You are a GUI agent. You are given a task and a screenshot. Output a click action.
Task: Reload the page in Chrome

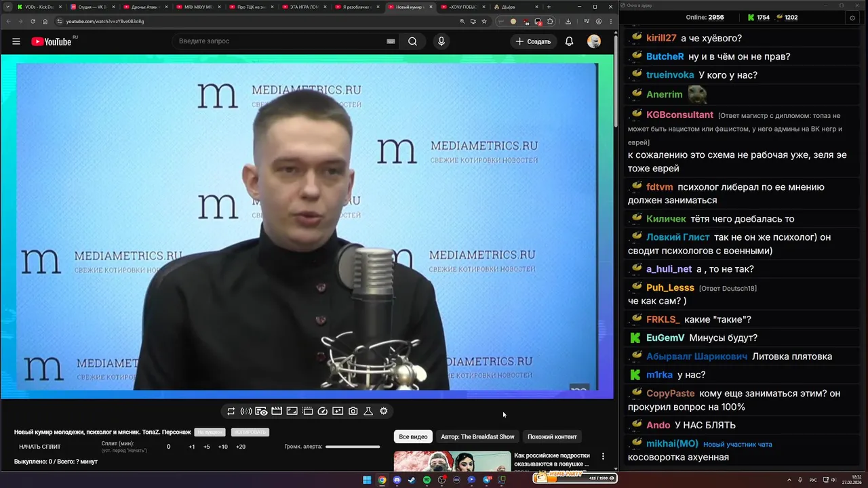click(33, 21)
